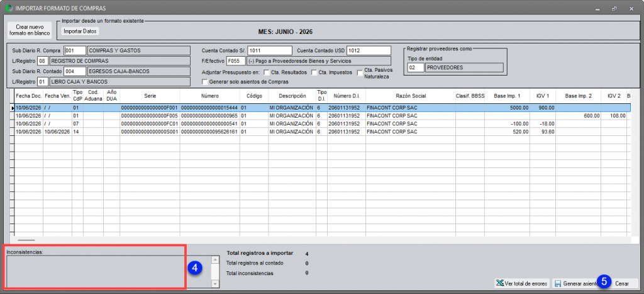Click the COMPRAS Y GASTOS description field
The height and width of the screenshot is (294, 644).
[139, 50]
